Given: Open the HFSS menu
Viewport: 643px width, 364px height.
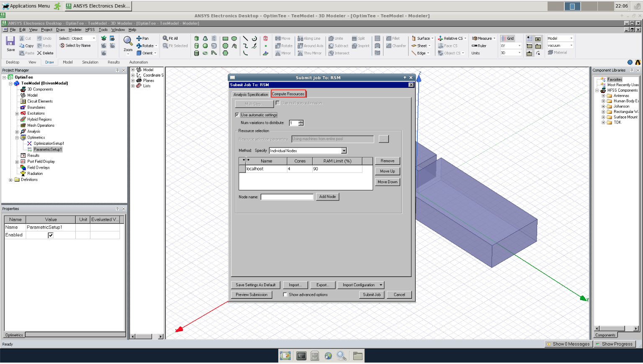Looking at the screenshot, I should 90,30.
